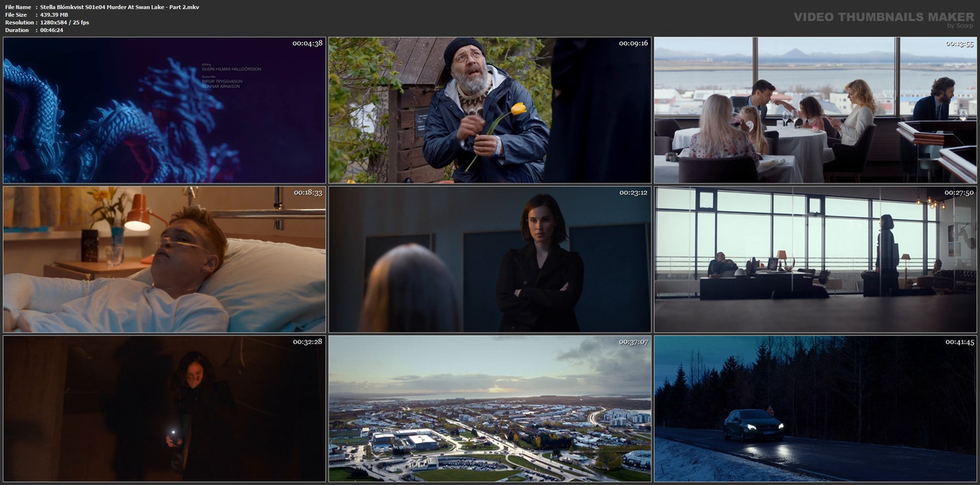Image resolution: width=980 pixels, height=485 pixels.
Task: Click the timestamp 00:04:38
Action: click(307, 44)
